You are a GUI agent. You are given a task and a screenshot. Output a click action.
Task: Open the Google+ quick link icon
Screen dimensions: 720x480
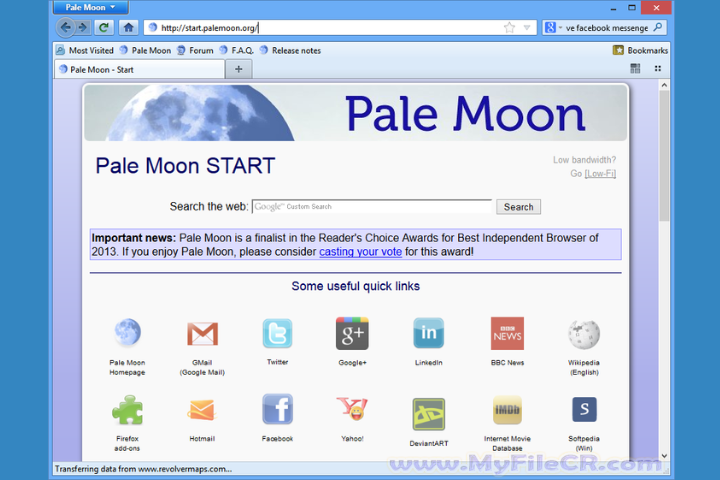352,333
